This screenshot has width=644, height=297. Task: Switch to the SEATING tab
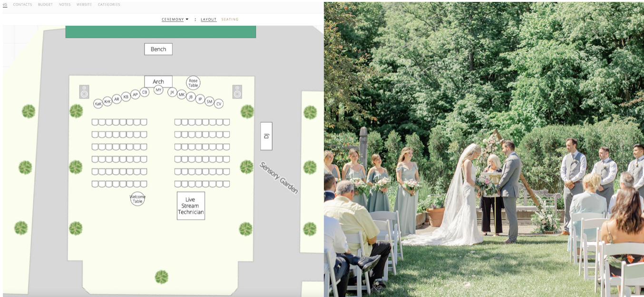tap(230, 20)
